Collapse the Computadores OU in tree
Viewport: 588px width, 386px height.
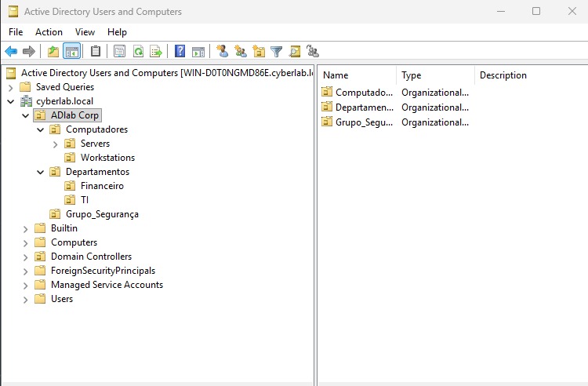click(x=40, y=129)
